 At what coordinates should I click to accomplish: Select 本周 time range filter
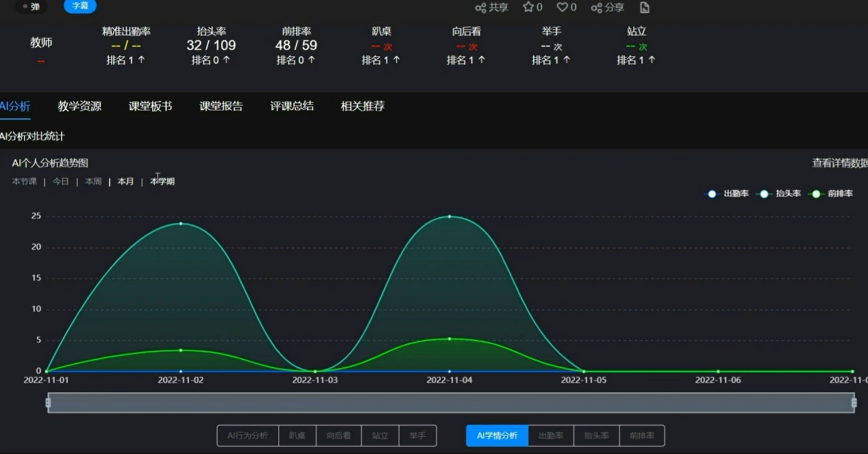(93, 182)
